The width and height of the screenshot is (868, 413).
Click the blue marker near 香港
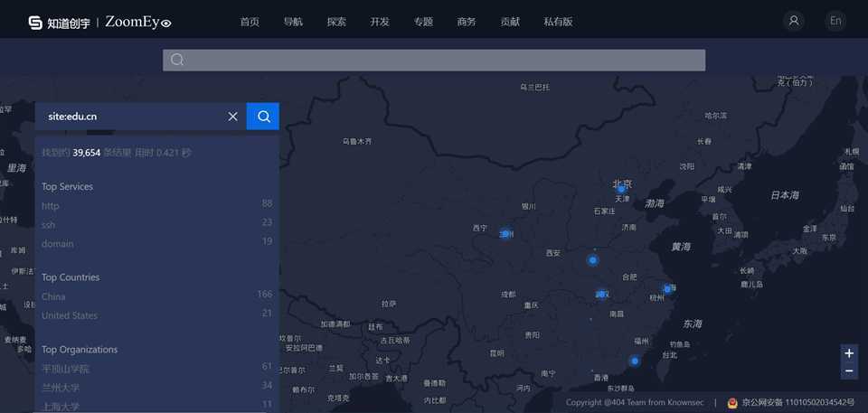[x=635, y=361]
